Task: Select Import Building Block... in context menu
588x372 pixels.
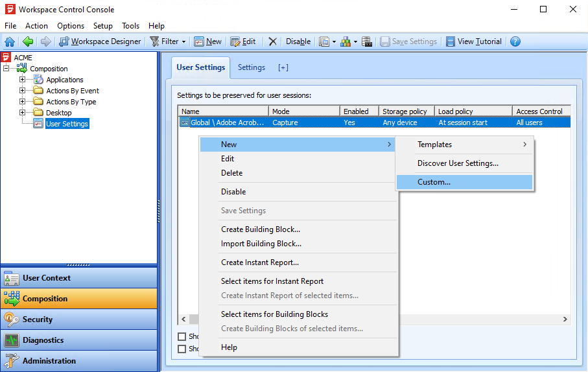Action: (261, 244)
